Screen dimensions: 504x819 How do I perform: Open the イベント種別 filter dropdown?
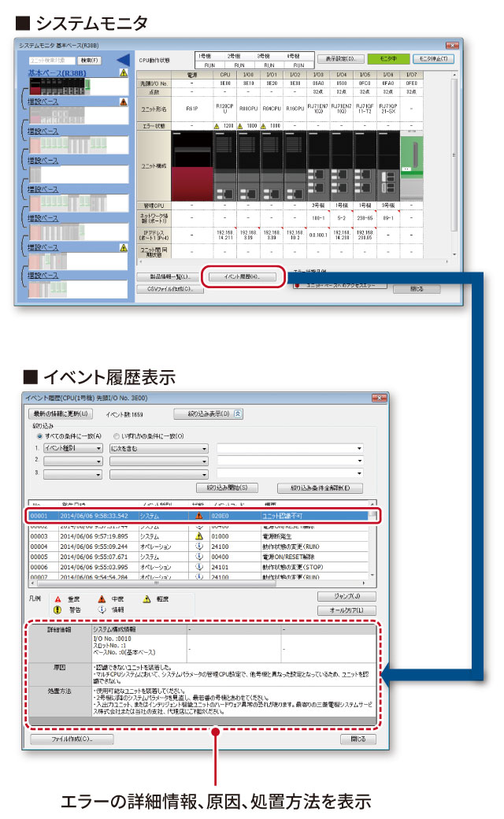coord(73,448)
